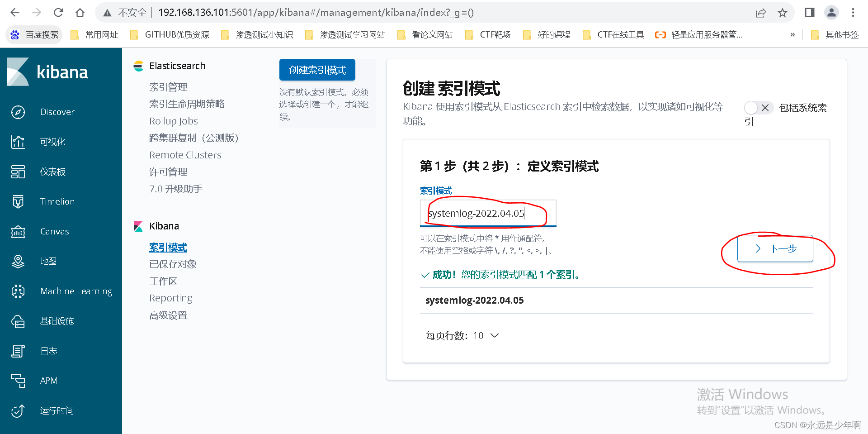This screenshot has height=434, width=868.
Task: Click the browser back arrow
Action: (x=15, y=13)
